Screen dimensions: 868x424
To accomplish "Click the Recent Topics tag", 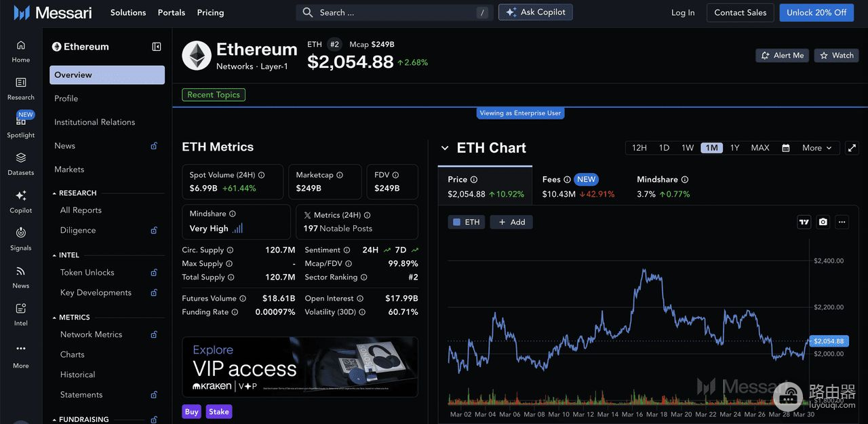I will point(214,95).
